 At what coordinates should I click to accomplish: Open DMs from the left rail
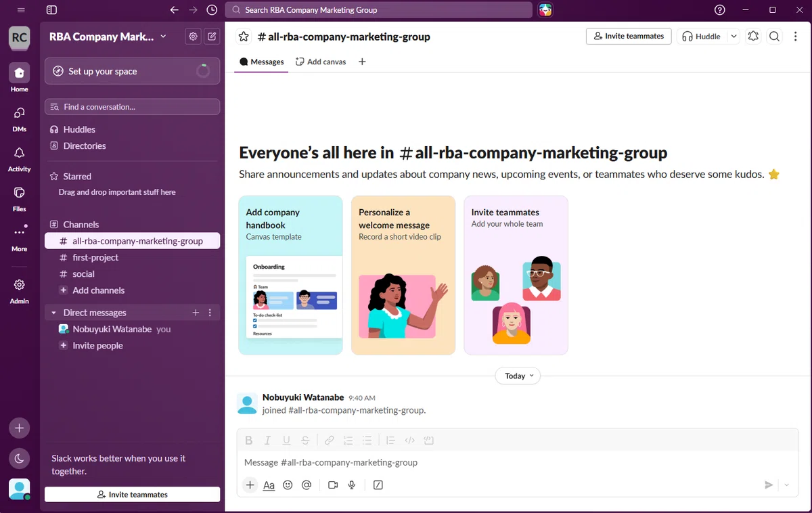[x=19, y=118]
